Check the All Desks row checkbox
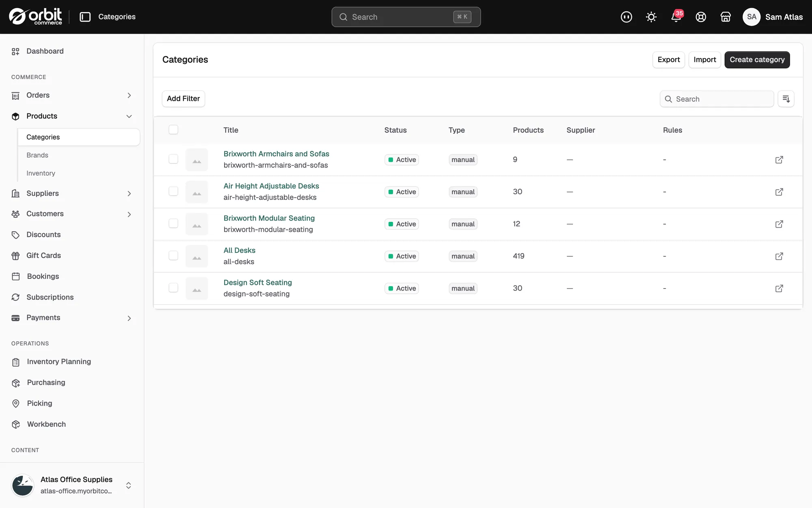 [x=173, y=255]
